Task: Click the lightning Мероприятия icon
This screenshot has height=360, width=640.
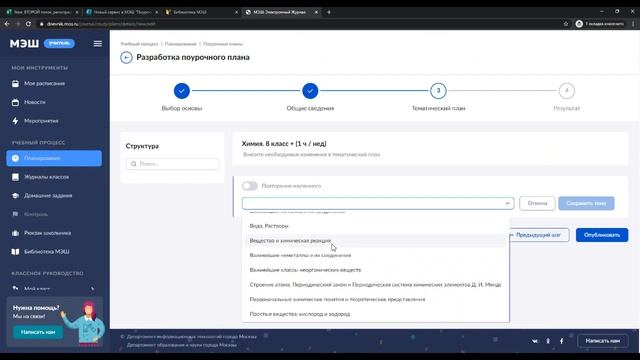Action: tap(15, 121)
